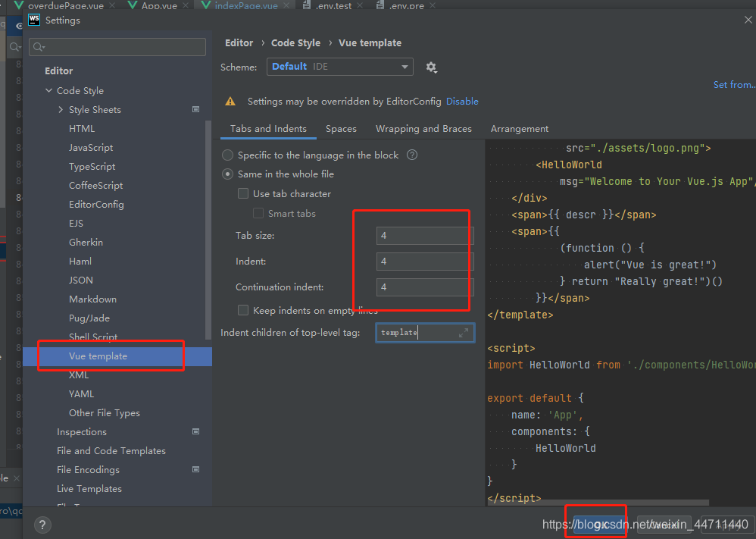Close the Settings dialog
The height and width of the screenshot is (539, 756).
pyautogui.click(x=748, y=20)
